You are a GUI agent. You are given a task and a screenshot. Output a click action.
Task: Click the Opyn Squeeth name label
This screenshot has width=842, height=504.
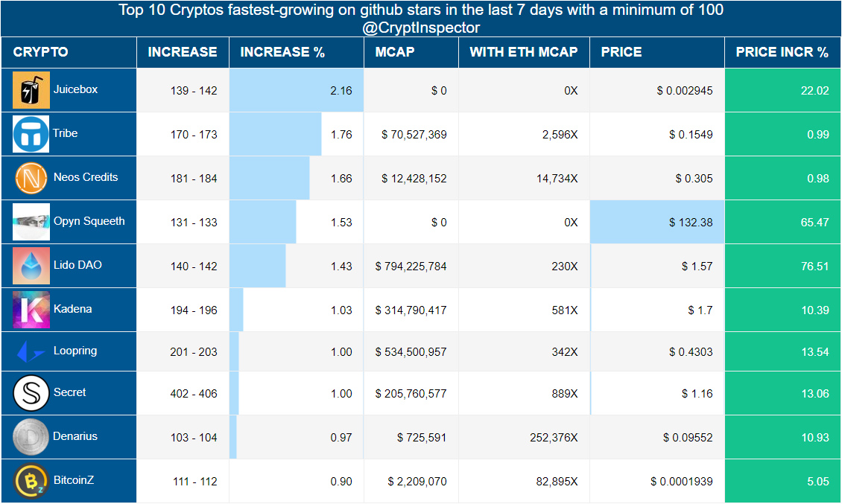point(89,221)
